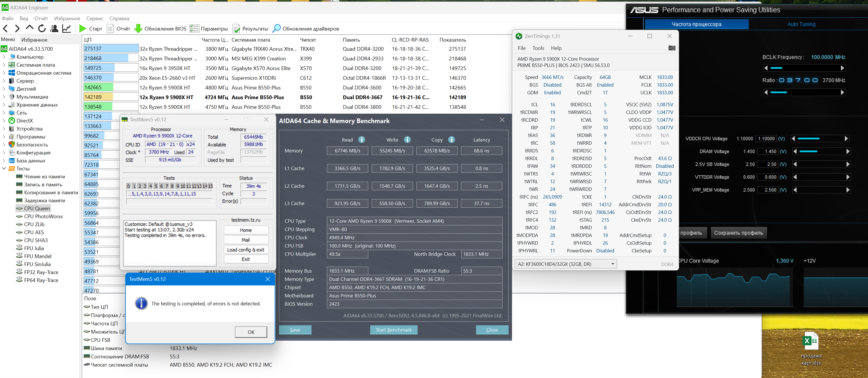
Task: Open the Отчёт report toolbar icon
Action: (x=110, y=28)
